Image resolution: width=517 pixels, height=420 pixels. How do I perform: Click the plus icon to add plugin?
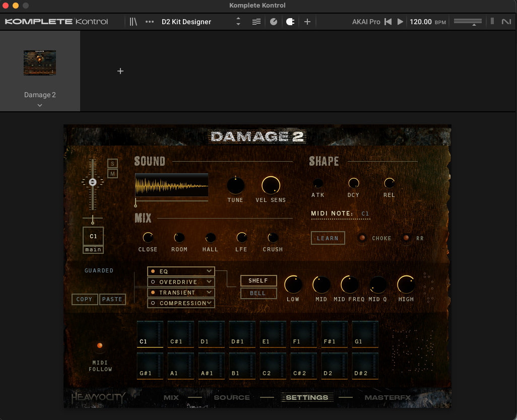307,22
